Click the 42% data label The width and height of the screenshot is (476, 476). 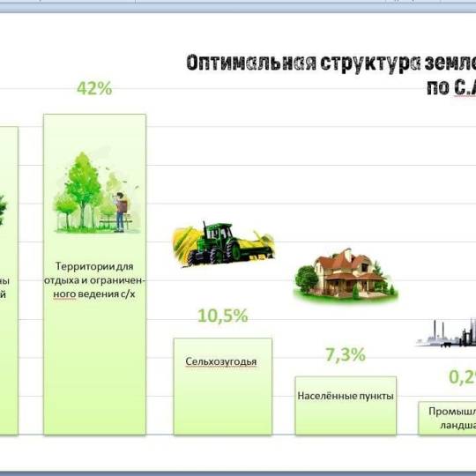pyautogui.click(x=94, y=88)
